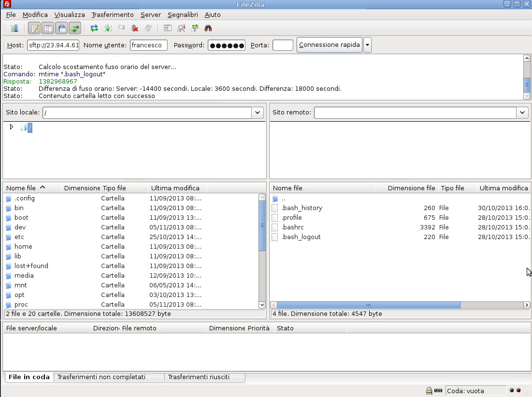Click the greyed reconnect icon
532x397 pixels.
[x=148, y=28]
